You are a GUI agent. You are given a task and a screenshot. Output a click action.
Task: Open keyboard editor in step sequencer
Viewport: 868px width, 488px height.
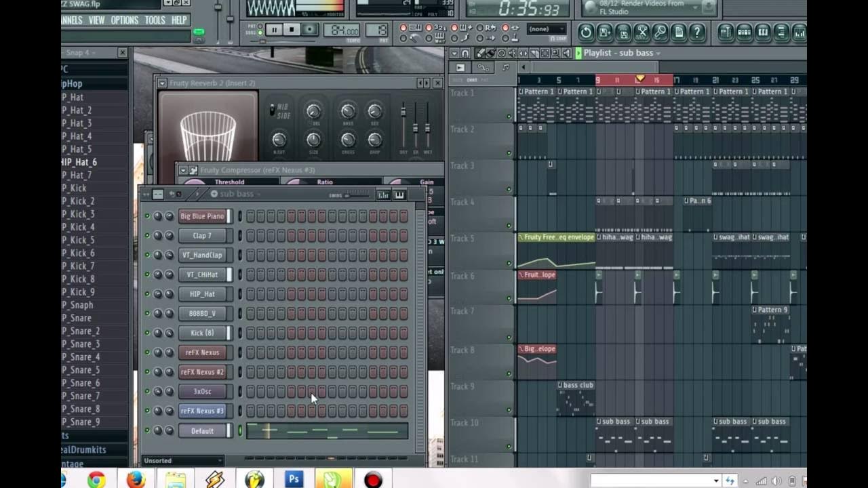click(399, 195)
